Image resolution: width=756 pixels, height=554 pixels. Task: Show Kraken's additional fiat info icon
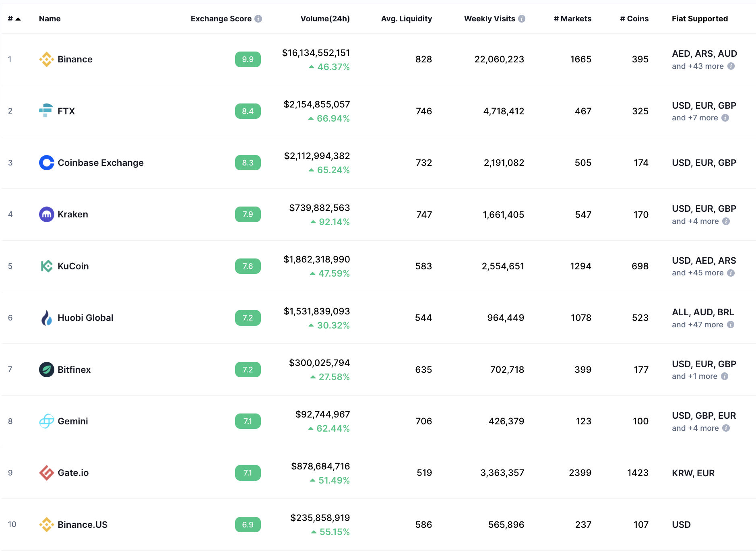(x=726, y=221)
